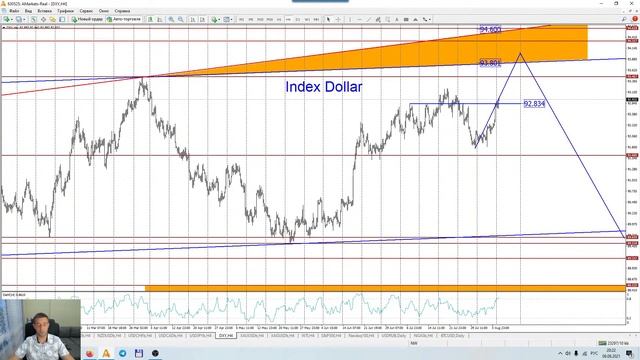Switch to the USDJPY chart tab
This screenshot has width=640, height=360.
(x=200, y=336)
